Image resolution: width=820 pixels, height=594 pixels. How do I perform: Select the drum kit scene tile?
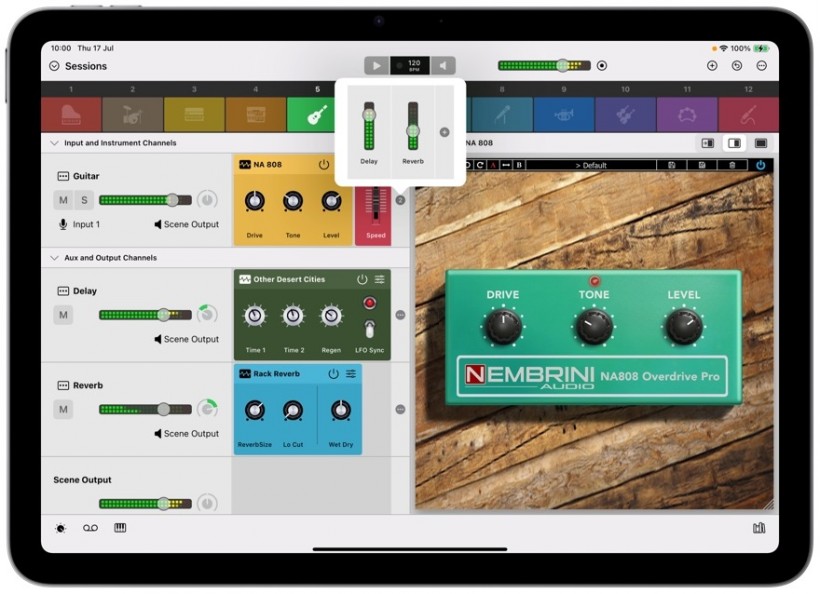click(133, 115)
